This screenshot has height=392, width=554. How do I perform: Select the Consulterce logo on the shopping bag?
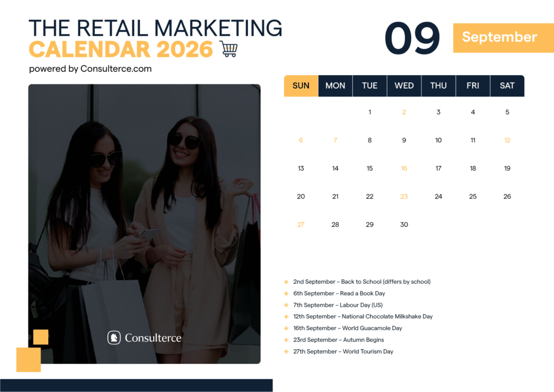pyautogui.click(x=143, y=338)
